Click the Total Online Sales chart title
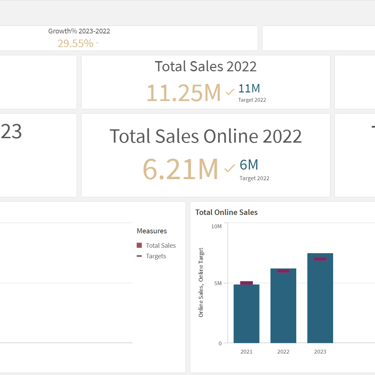 (x=226, y=212)
